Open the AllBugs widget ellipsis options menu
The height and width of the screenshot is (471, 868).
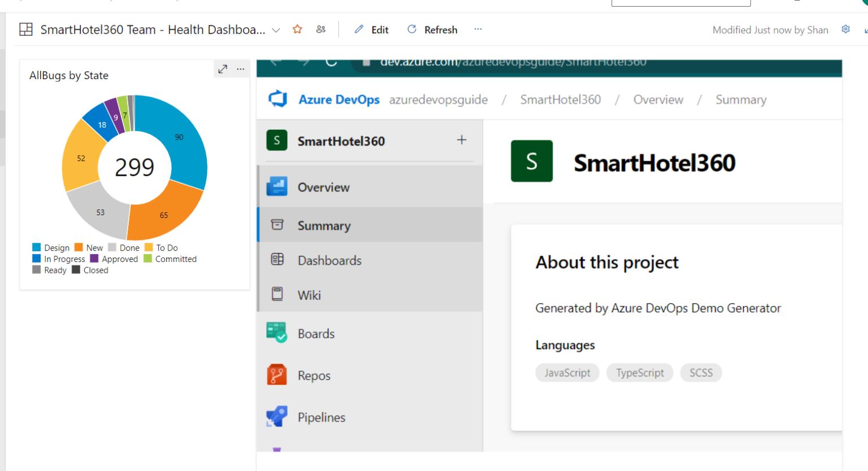[x=241, y=69]
